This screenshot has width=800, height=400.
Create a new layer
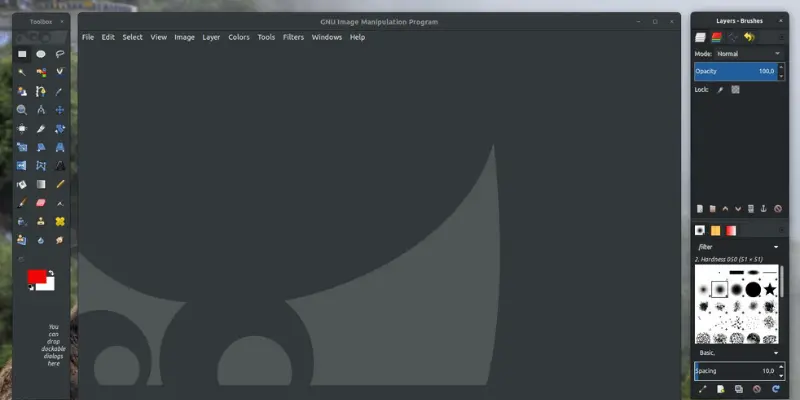coord(700,209)
